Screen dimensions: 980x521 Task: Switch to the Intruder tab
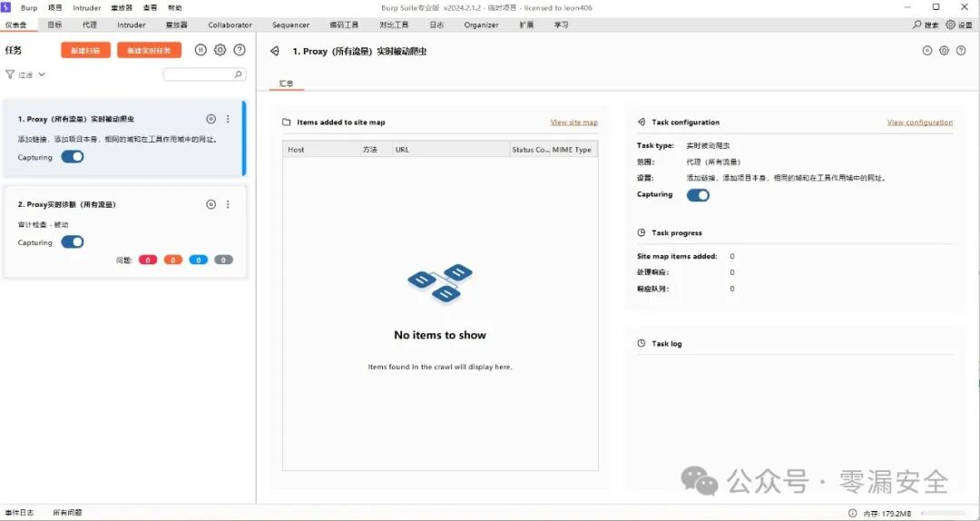pyautogui.click(x=132, y=25)
